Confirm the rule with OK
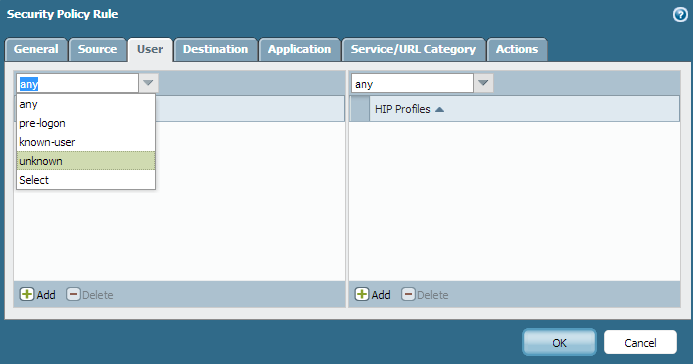693x364 pixels. (560, 342)
